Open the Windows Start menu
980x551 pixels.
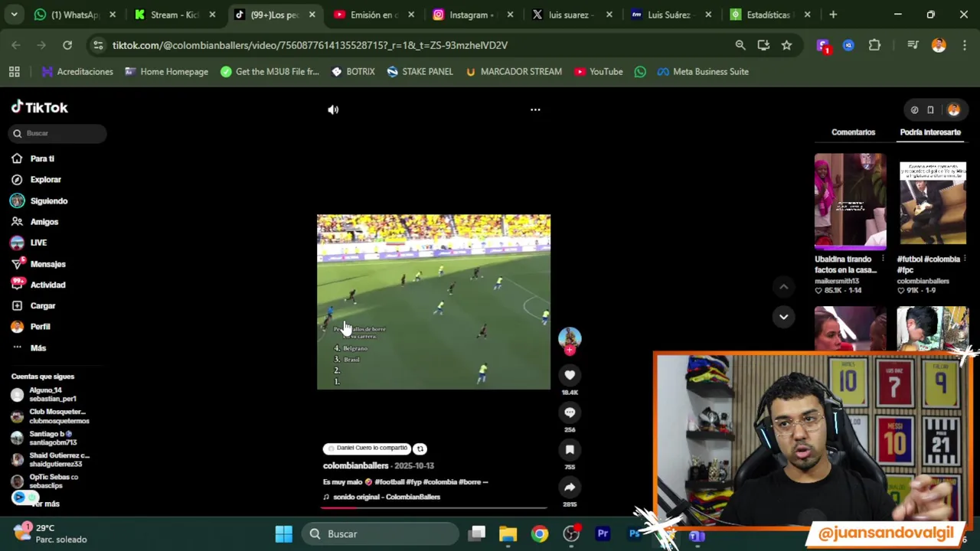click(x=284, y=533)
